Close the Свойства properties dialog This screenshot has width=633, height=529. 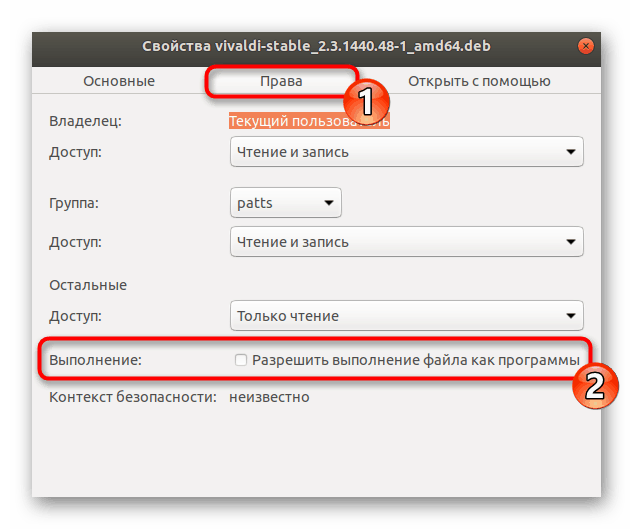coord(585,46)
